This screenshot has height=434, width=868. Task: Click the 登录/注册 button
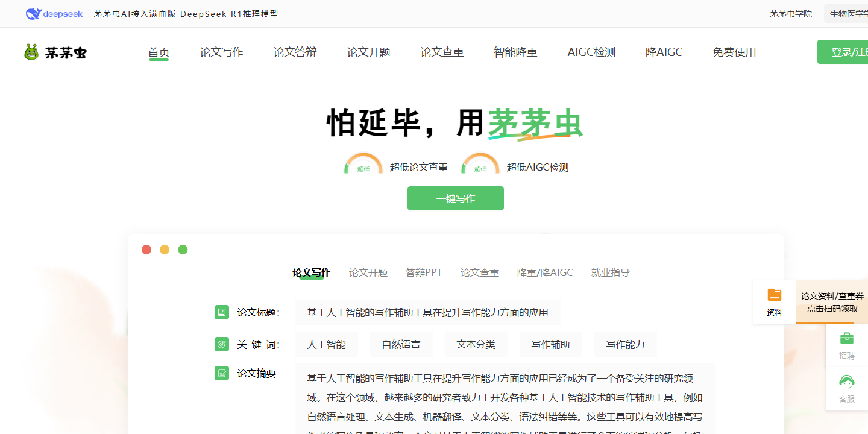[x=843, y=52]
